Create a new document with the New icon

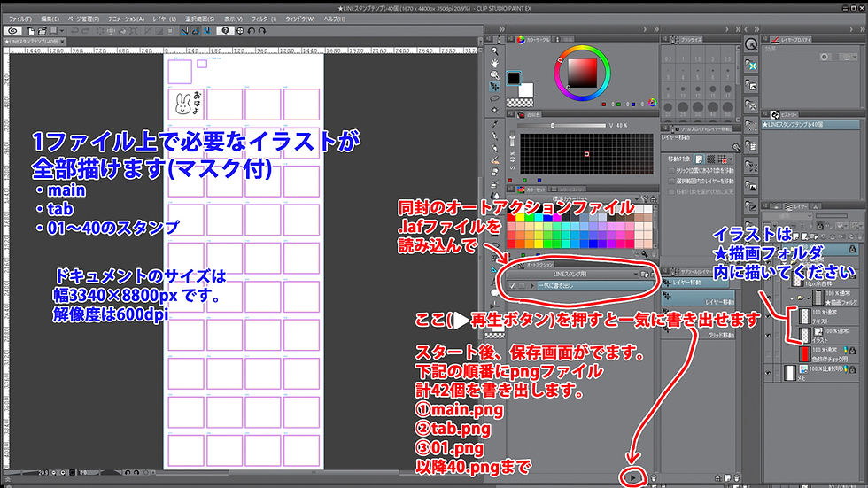tap(31, 31)
